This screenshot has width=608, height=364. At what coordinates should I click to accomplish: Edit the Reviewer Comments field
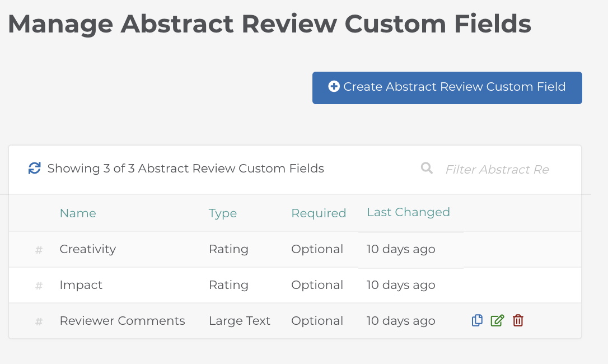(x=497, y=320)
